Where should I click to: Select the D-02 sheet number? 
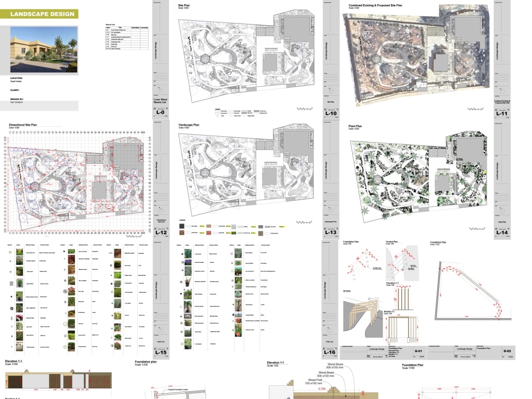click(507, 351)
